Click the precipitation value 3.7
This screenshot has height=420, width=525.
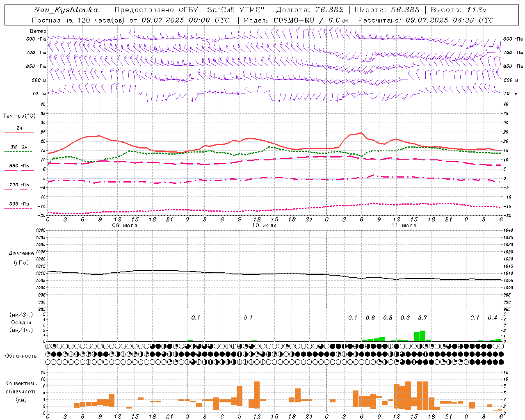[x=422, y=317]
